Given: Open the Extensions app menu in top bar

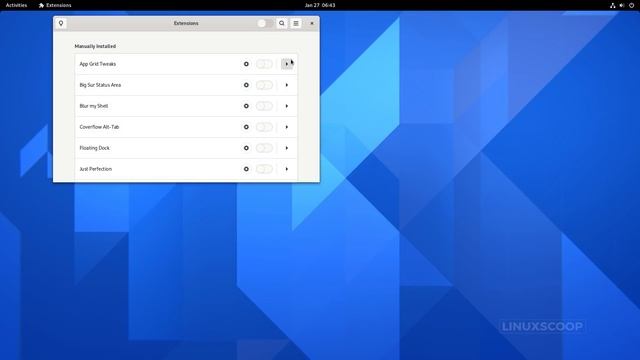Looking at the screenshot, I should point(55,5).
